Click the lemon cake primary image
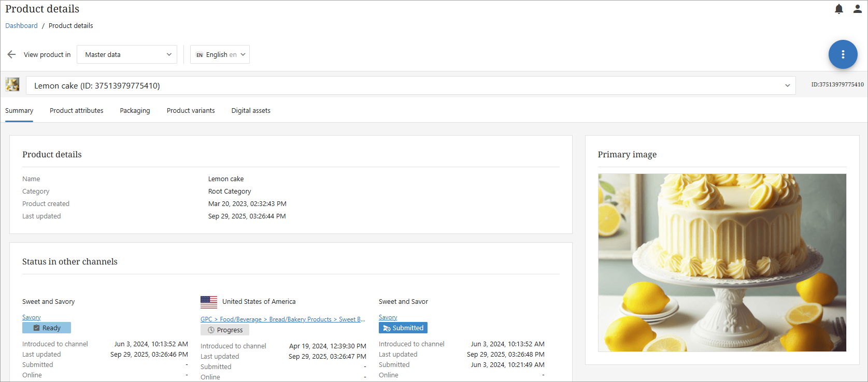The image size is (868, 382). pyautogui.click(x=722, y=262)
